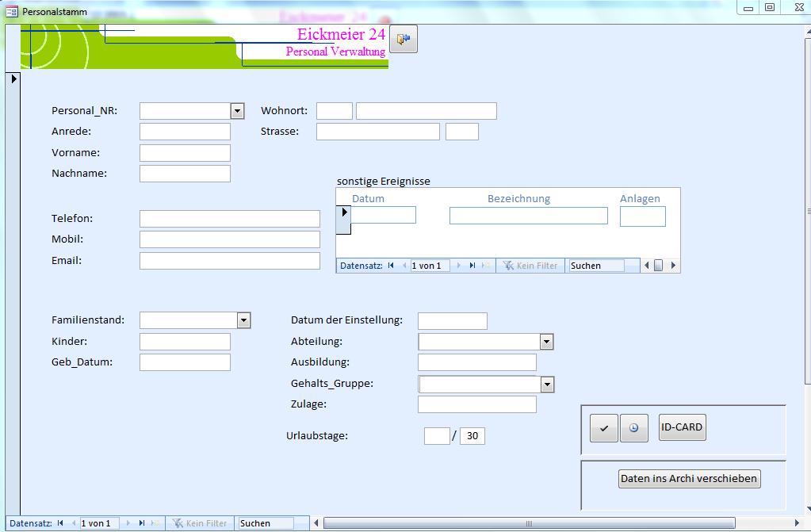
Task: Click the Suchen box in subform navigation
Action: (597, 266)
